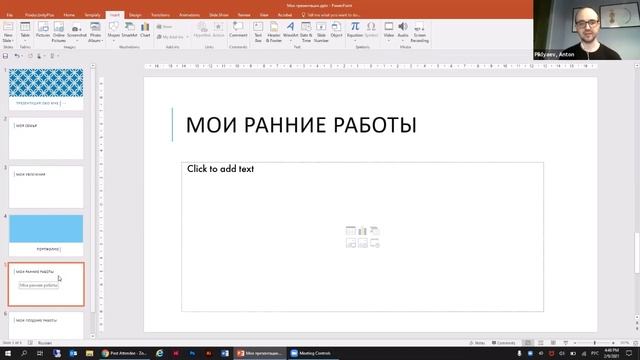Switch to the Transitions ribbon tab
The height and width of the screenshot is (360, 640).
160,15
